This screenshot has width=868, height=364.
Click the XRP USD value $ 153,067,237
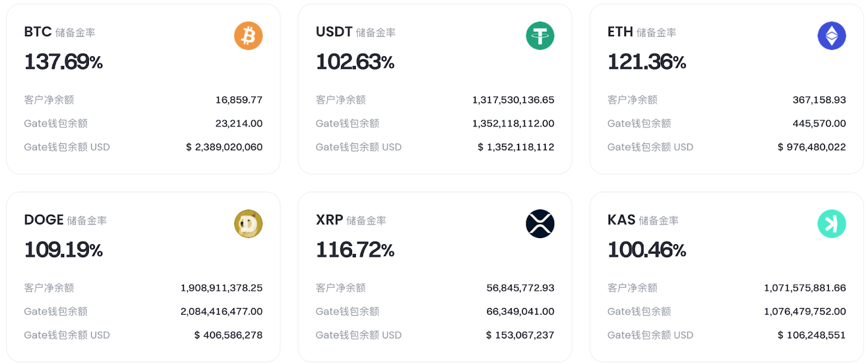click(x=520, y=335)
